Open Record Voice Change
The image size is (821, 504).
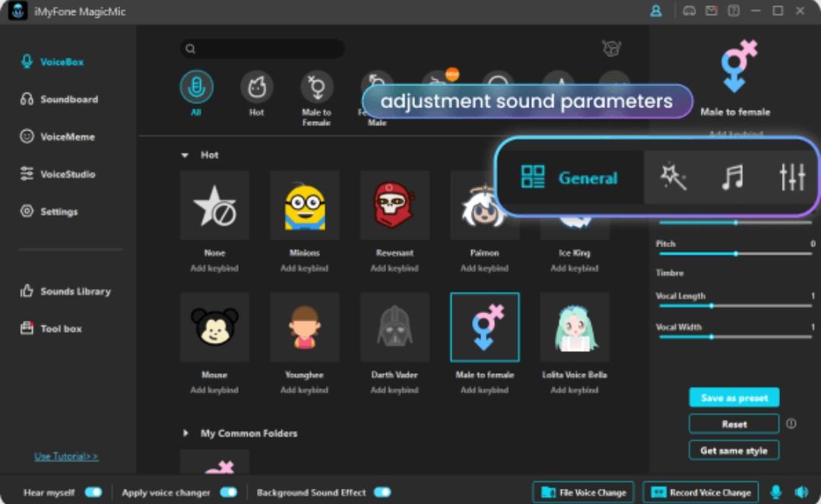701,493
